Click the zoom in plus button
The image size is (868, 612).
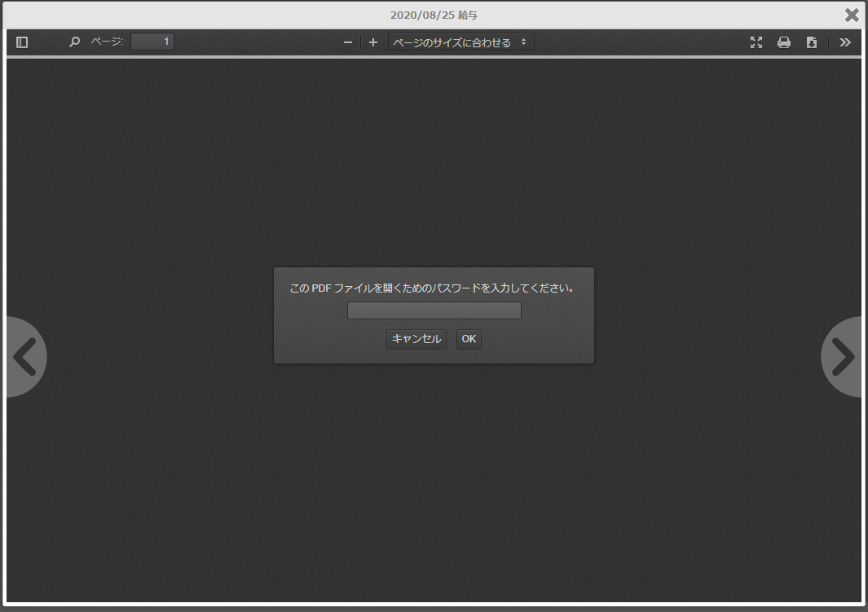[x=373, y=42]
